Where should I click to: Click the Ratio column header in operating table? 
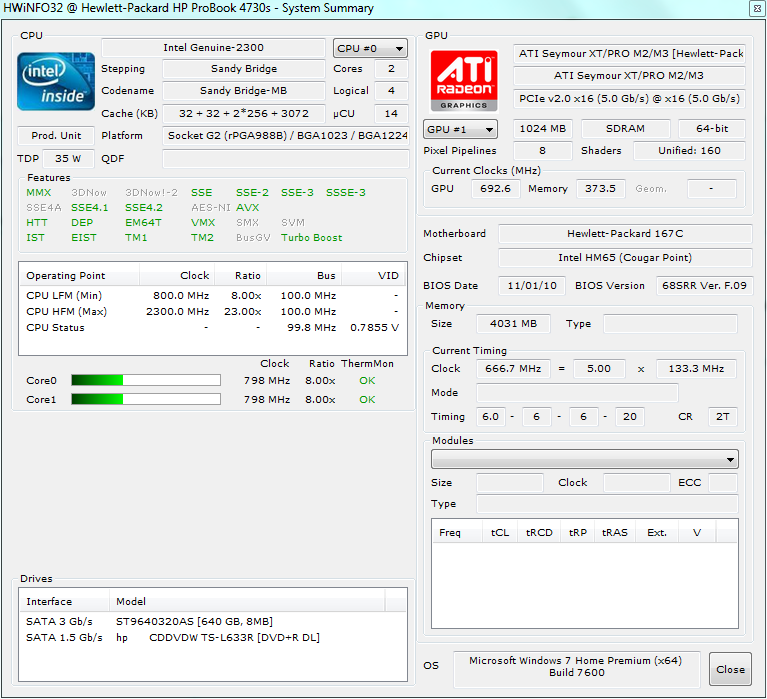[240, 275]
